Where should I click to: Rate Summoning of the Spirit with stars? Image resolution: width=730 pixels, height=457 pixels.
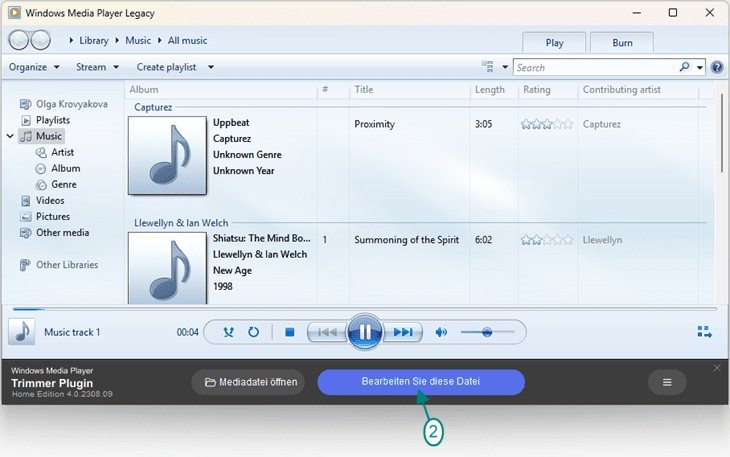tap(547, 240)
